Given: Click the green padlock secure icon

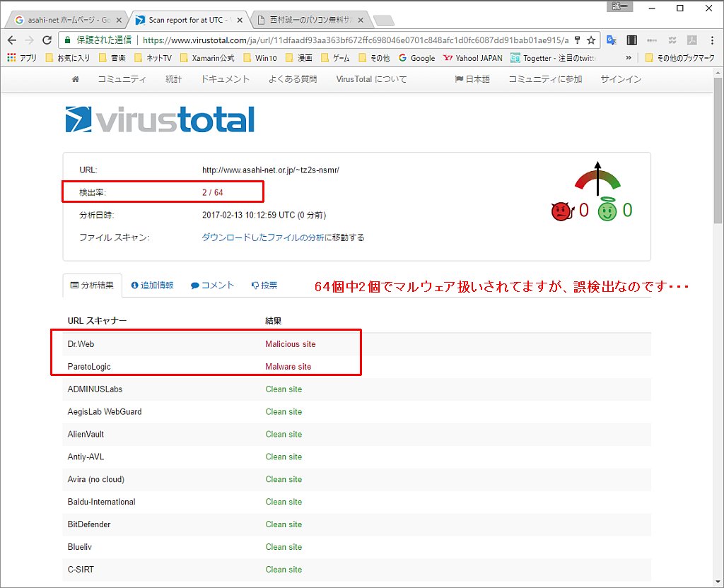Looking at the screenshot, I should [67, 40].
